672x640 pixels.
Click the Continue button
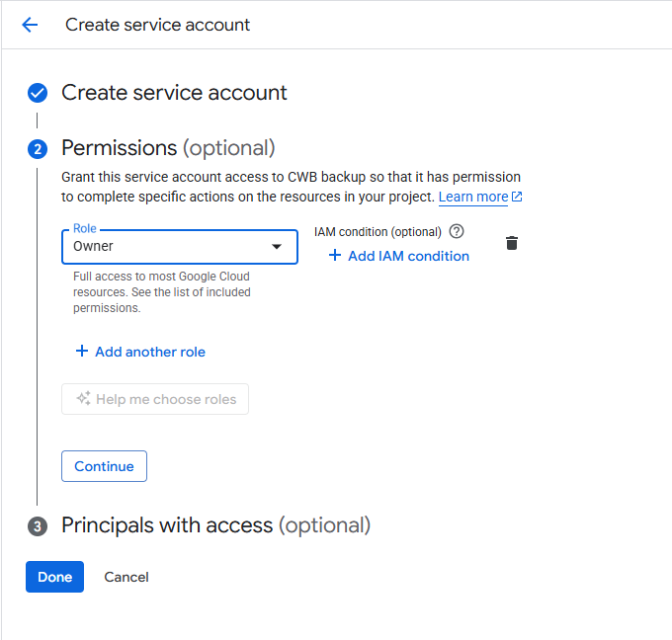pos(104,466)
